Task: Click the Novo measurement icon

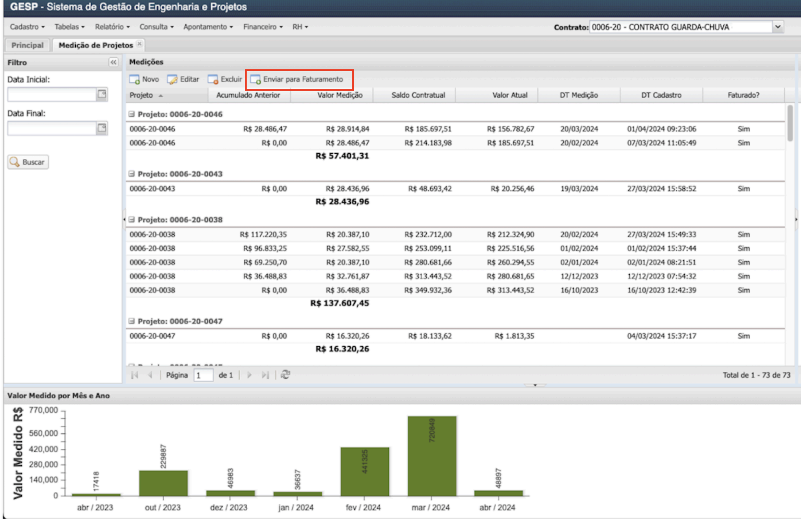Action: coord(134,80)
